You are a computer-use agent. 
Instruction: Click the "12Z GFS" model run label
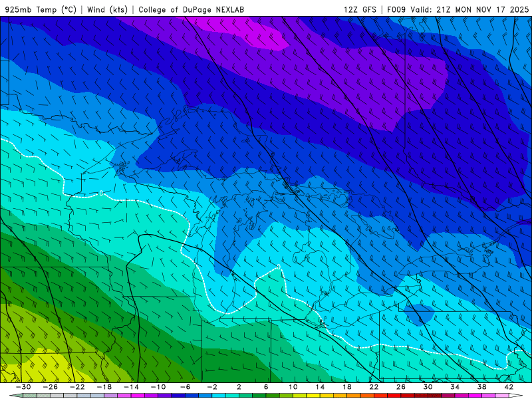click(x=360, y=9)
